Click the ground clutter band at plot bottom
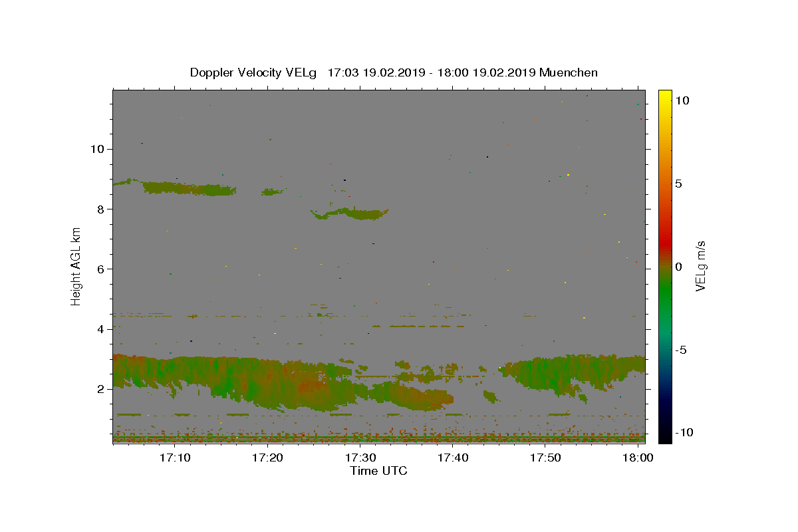The image size is (798, 532). [x=379, y=438]
